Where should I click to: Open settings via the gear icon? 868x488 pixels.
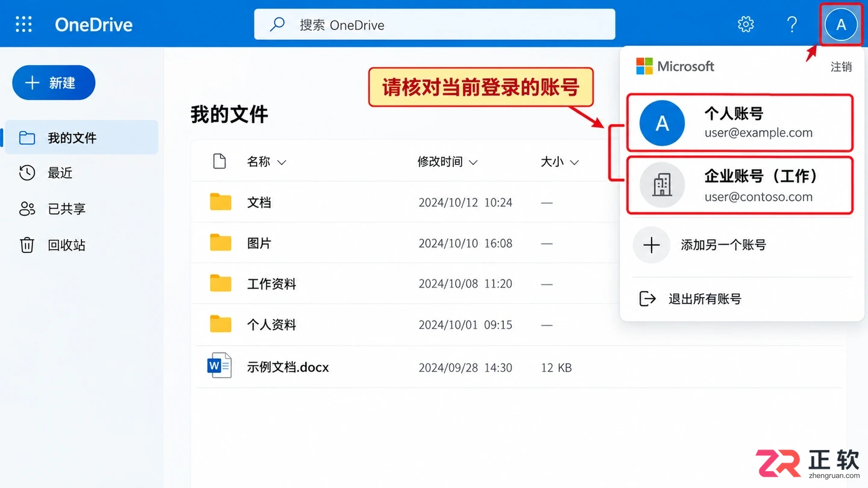pyautogui.click(x=746, y=24)
